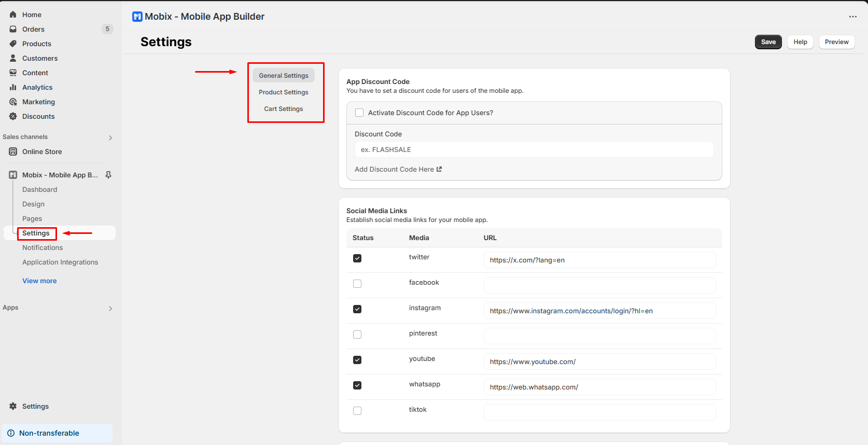Click the Mobix app icon in sidebar
This screenshot has height=445, width=868.
click(x=13, y=175)
